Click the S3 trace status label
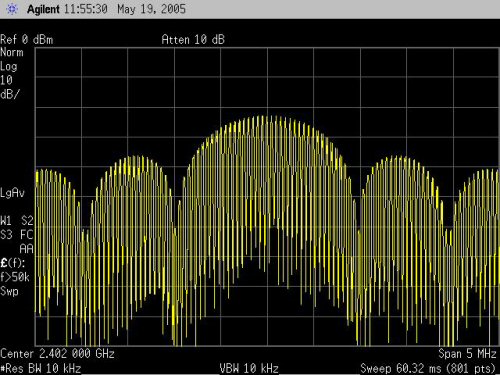The image size is (500, 375). tap(6, 234)
